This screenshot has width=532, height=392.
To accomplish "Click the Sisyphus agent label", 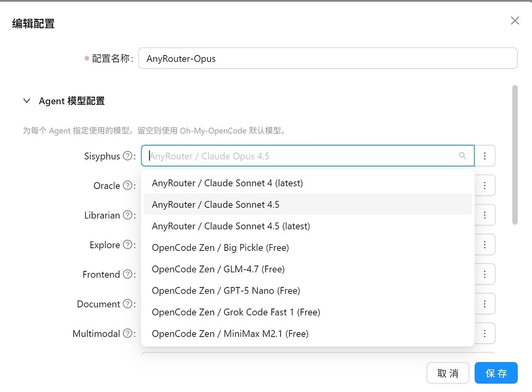I will [102, 156].
